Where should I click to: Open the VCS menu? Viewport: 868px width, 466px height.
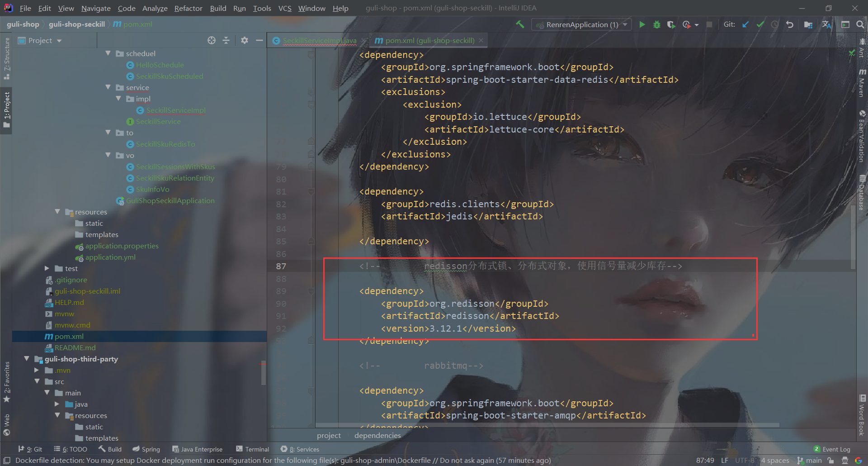point(285,8)
